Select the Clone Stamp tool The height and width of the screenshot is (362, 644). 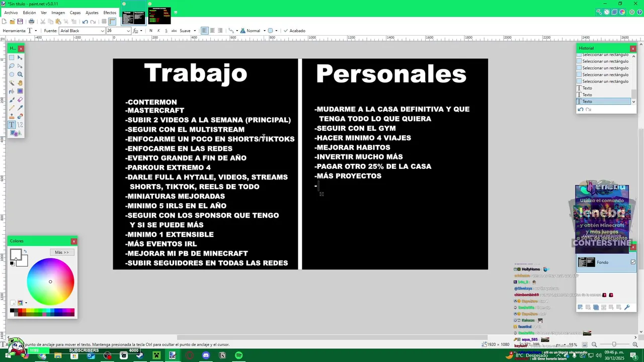(12, 117)
